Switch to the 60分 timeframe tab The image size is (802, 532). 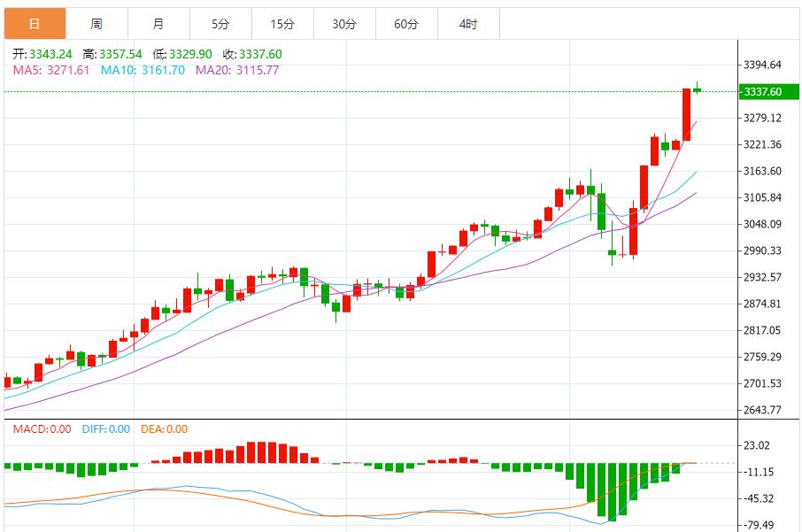(x=406, y=24)
